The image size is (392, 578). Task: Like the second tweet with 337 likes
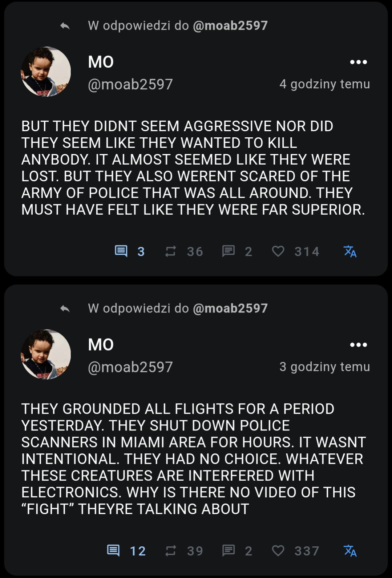click(278, 550)
